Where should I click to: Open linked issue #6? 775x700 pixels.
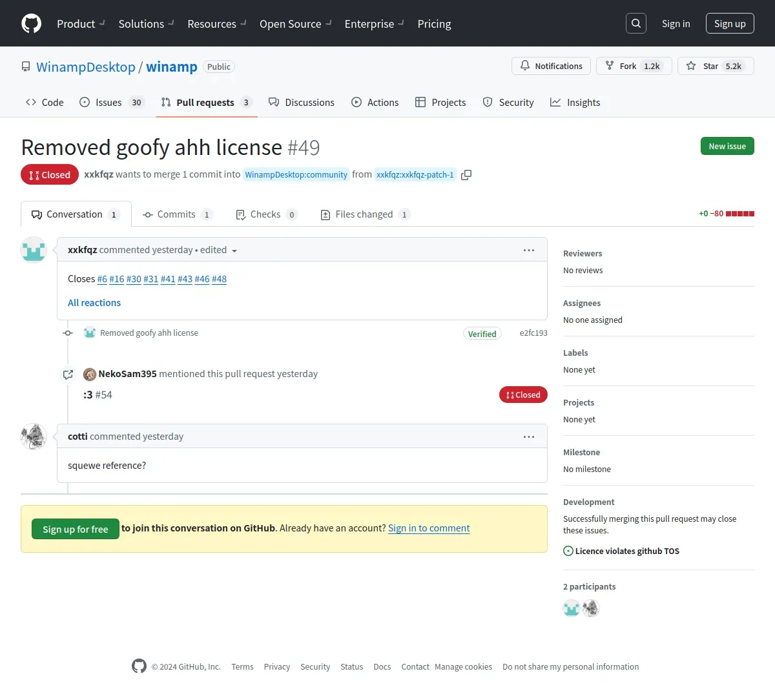[102, 279]
